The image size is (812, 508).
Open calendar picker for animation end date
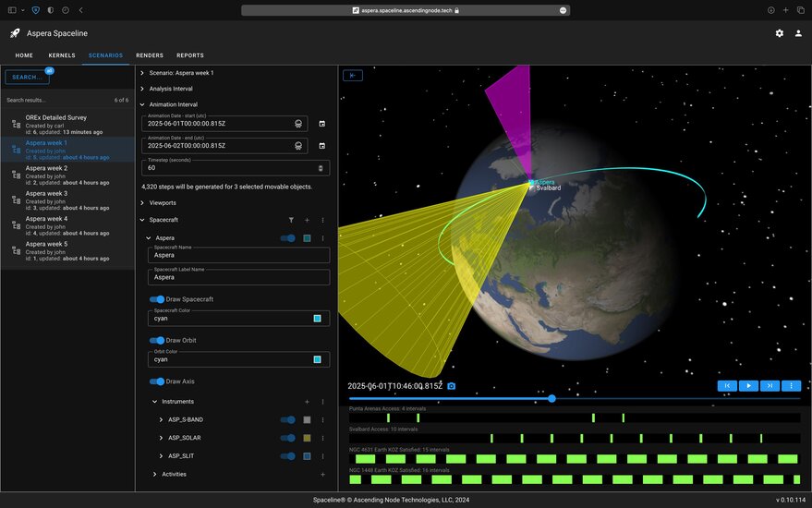pyautogui.click(x=322, y=146)
